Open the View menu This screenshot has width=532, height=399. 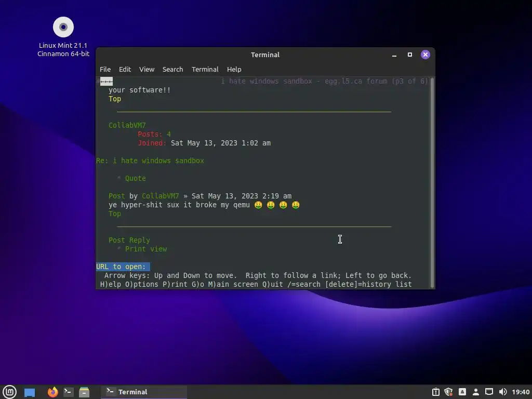point(147,69)
